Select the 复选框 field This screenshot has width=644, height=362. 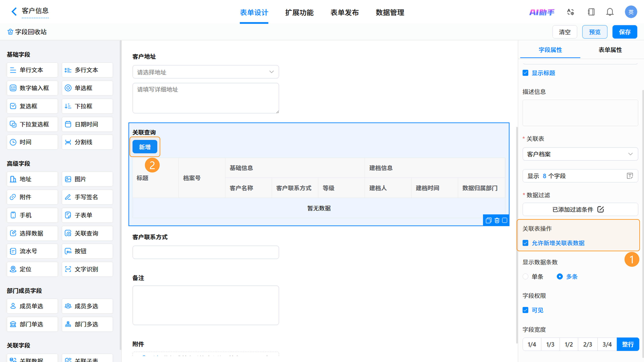click(x=32, y=106)
